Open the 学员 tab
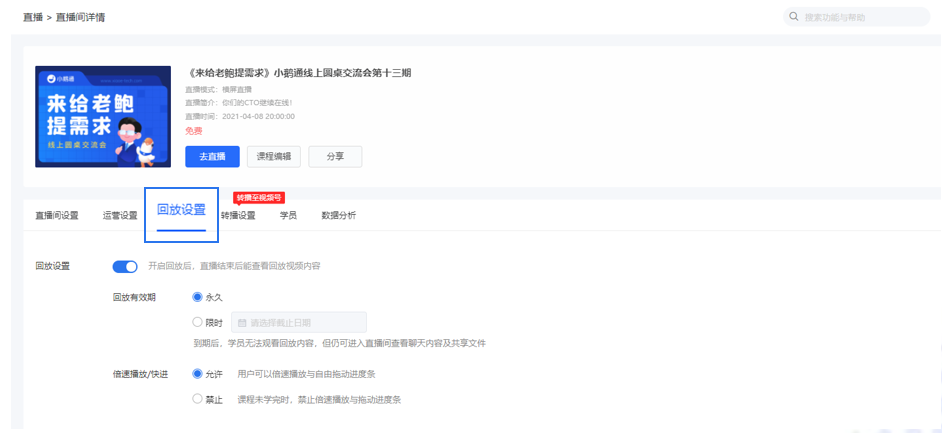Viewport: 942px width, 433px height. point(288,215)
